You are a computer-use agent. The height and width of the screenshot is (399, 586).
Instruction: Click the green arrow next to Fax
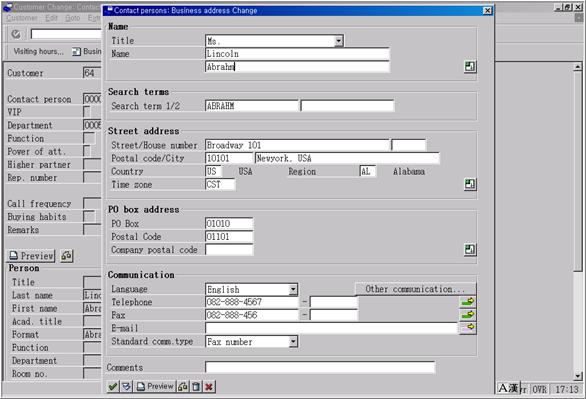(468, 315)
